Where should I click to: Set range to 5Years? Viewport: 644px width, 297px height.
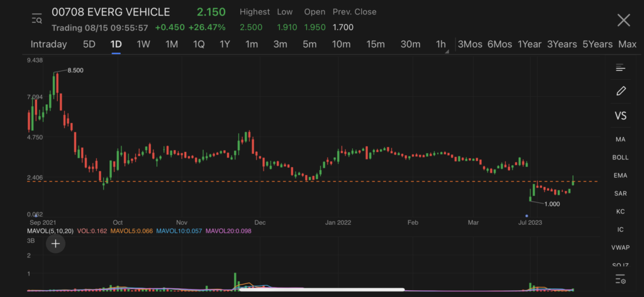click(x=597, y=45)
